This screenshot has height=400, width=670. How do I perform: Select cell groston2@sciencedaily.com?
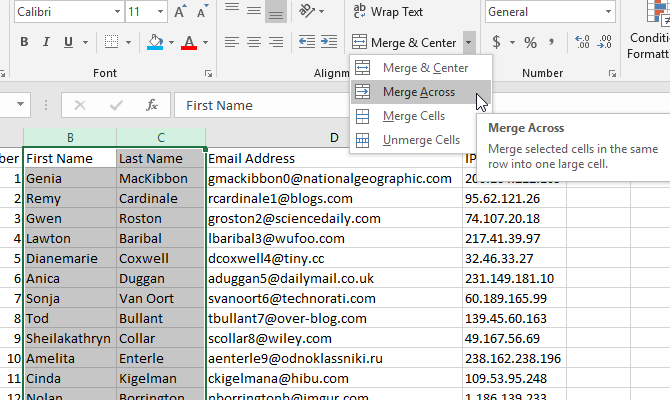(334, 218)
